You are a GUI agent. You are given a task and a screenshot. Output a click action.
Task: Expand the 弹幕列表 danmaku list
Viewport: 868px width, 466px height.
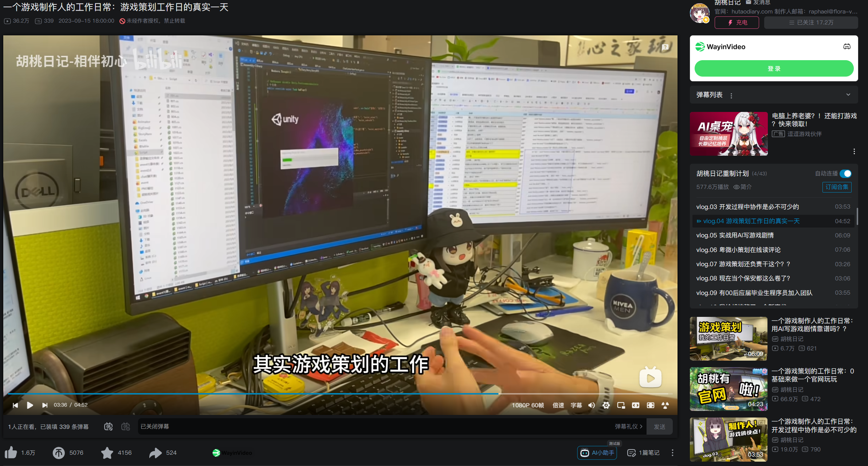(x=848, y=95)
